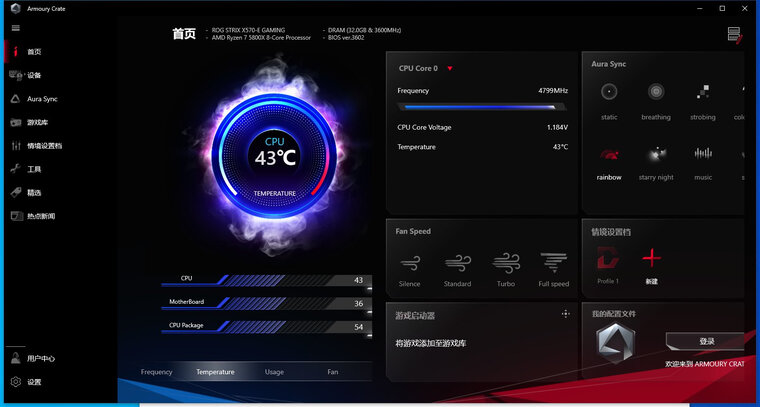This screenshot has width=760, height=407.
Task: Click the 我的配置文件 panel title
Action: (614, 314)
